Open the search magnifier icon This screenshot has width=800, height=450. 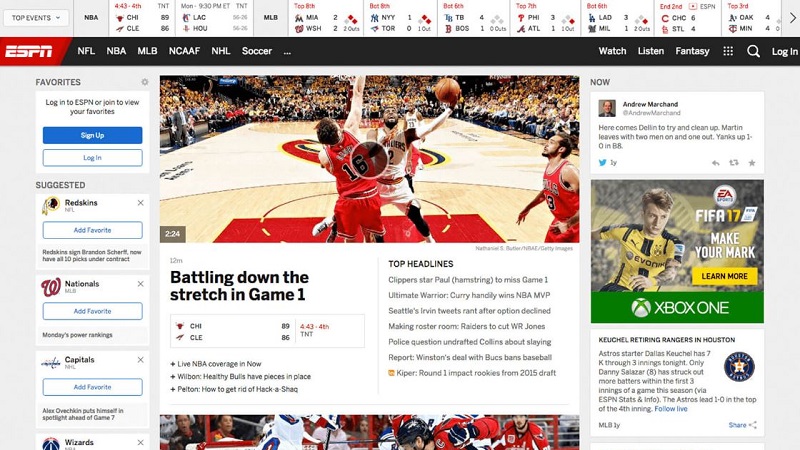coord(753,51)
